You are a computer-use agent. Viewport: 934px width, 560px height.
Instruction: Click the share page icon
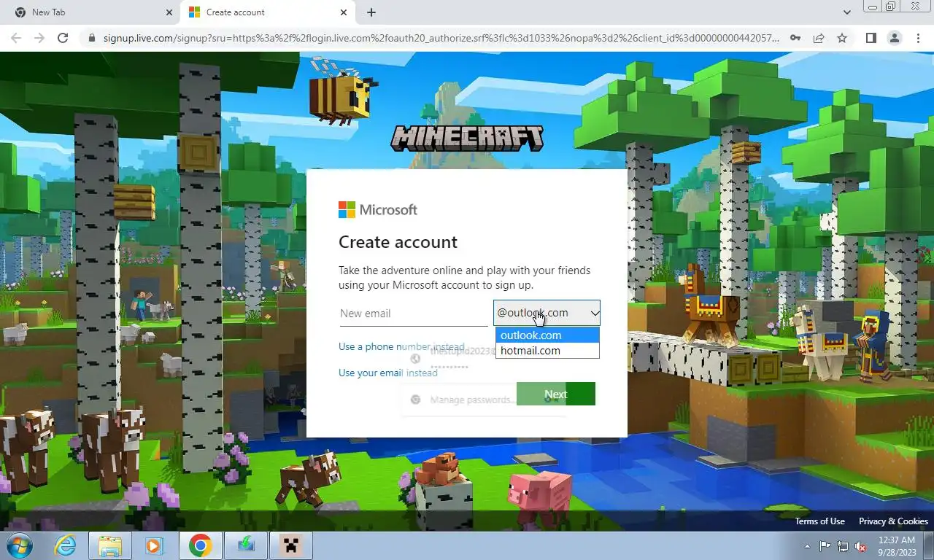(x=819, y=38)
